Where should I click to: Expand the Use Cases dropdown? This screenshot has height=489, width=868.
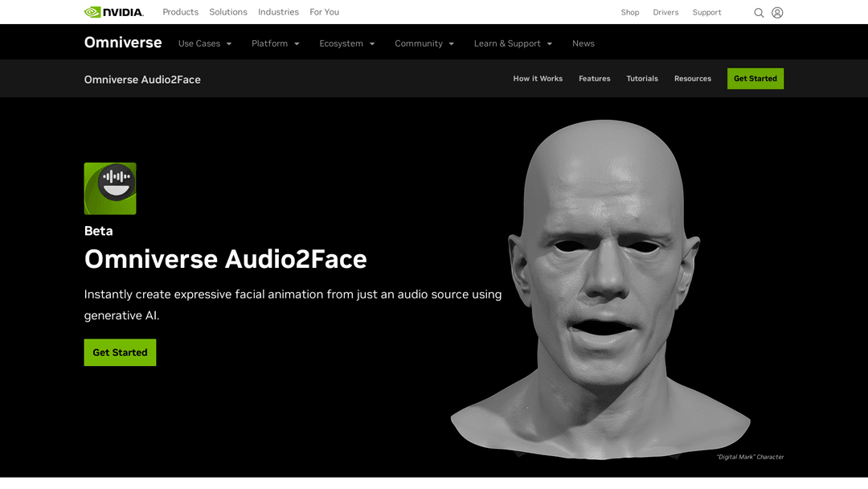[x=205, y=43]
